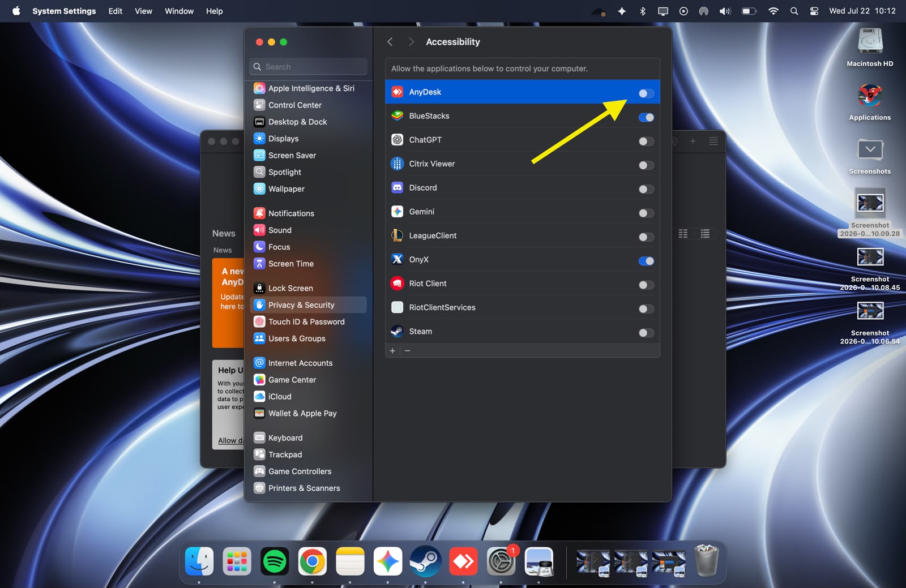This screenshot has width=906, height=588.
Task: Open Launchpad from the Dock
Action: (x=237, y=562)
